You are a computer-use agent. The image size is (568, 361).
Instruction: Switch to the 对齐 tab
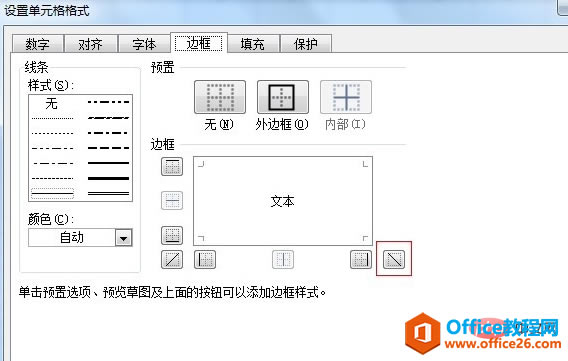click(91, 44)
